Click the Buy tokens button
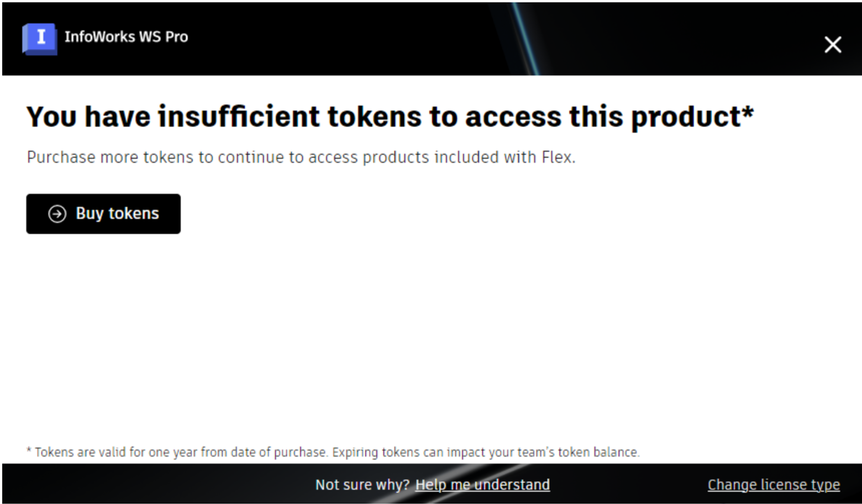This screenshot has height=504, width=862. (103, 214)
